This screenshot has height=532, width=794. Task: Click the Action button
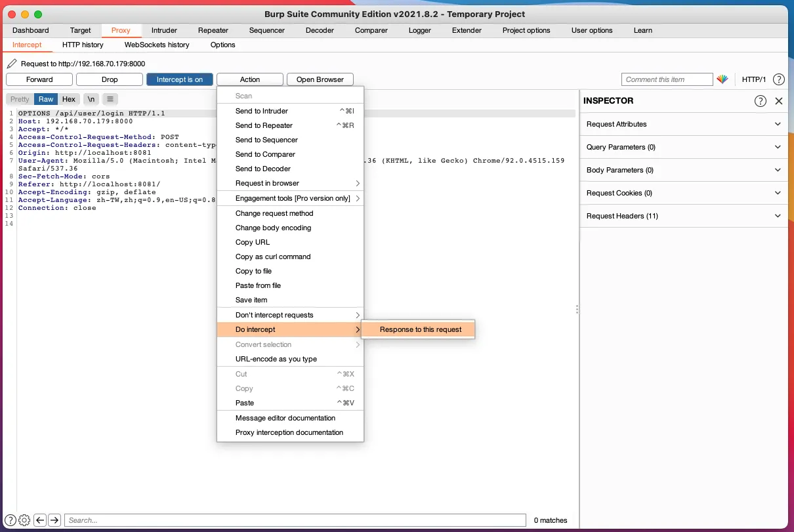click(250, 79)
